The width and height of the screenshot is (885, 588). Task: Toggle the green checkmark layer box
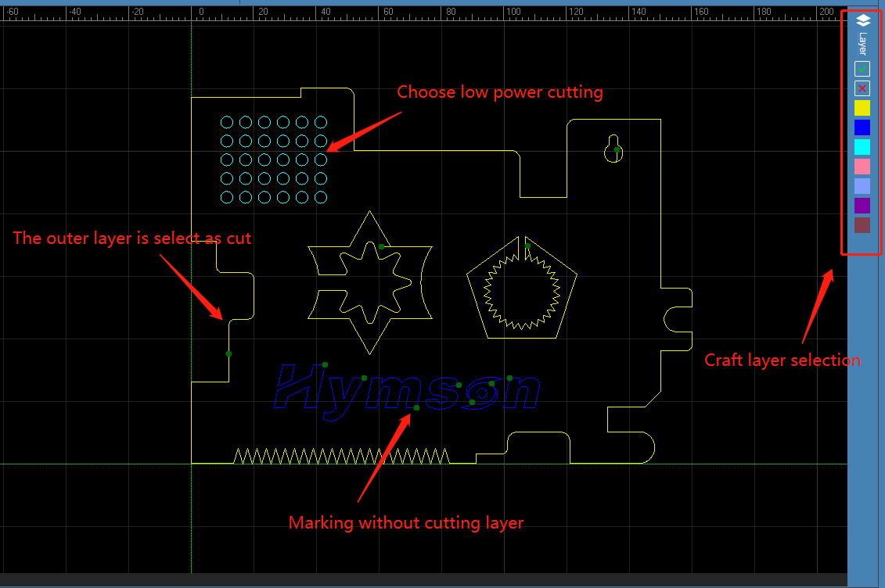[862, 69]
